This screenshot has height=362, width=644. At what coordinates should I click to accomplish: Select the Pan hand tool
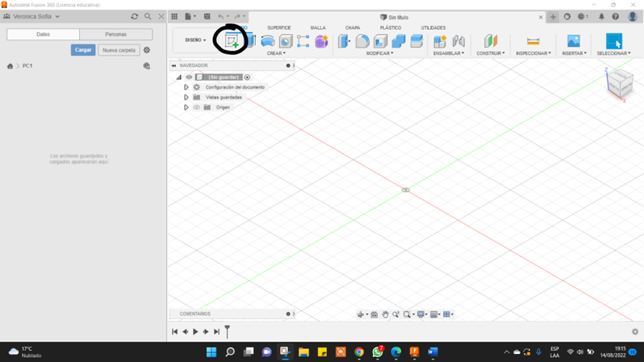click(385, 314)
